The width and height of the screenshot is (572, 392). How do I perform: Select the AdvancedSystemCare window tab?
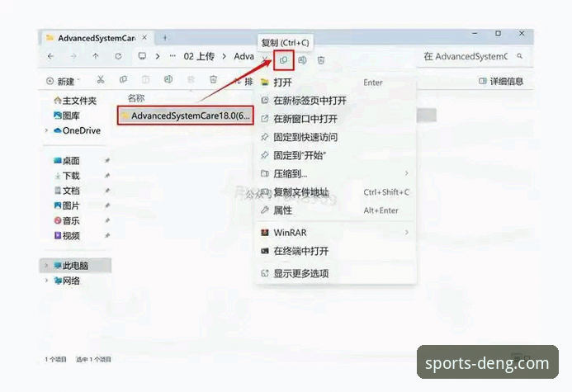(97, 38)
